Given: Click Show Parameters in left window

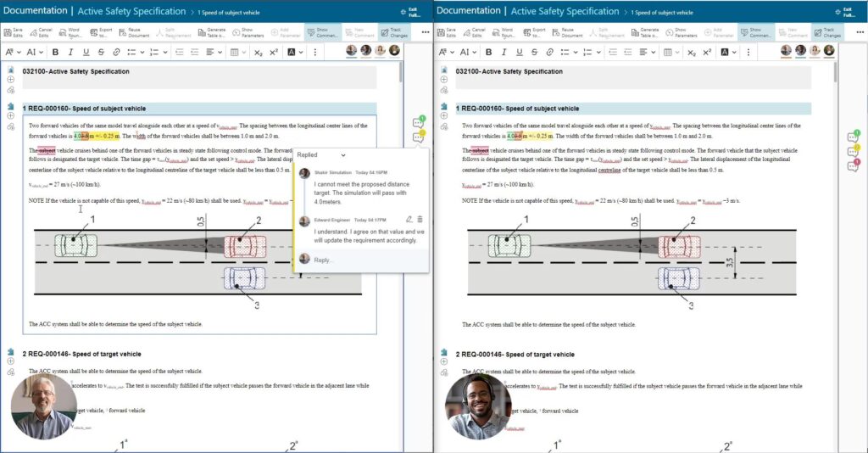Looking at the screenshot, I should click(x=248, y=33).
